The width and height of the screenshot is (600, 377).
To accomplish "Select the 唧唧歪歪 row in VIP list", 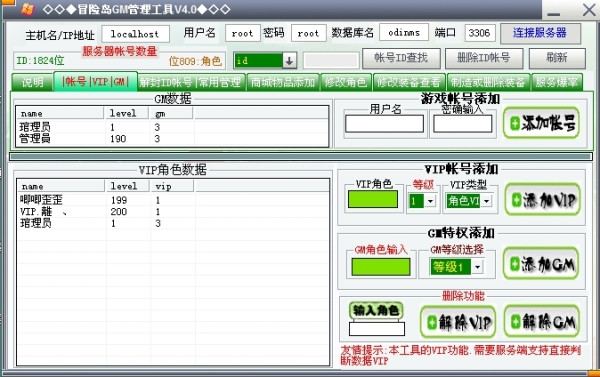I will click(173, 200).
